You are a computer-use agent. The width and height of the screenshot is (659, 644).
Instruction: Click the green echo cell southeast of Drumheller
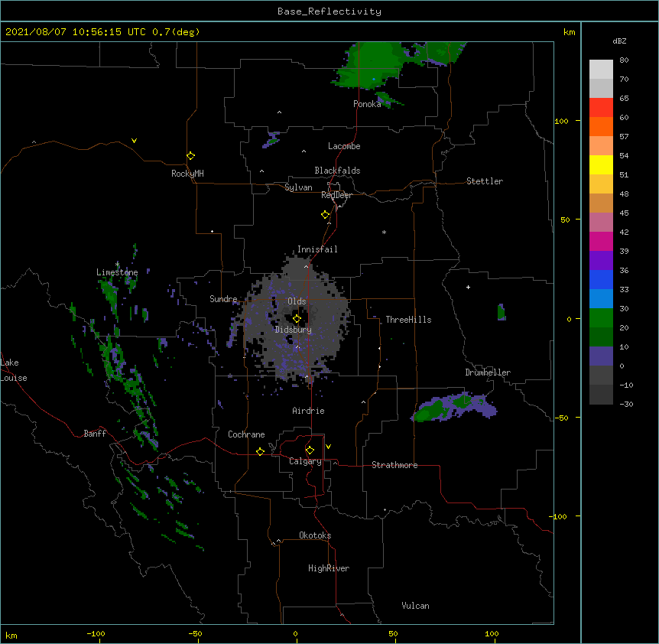tap(453, 407)
